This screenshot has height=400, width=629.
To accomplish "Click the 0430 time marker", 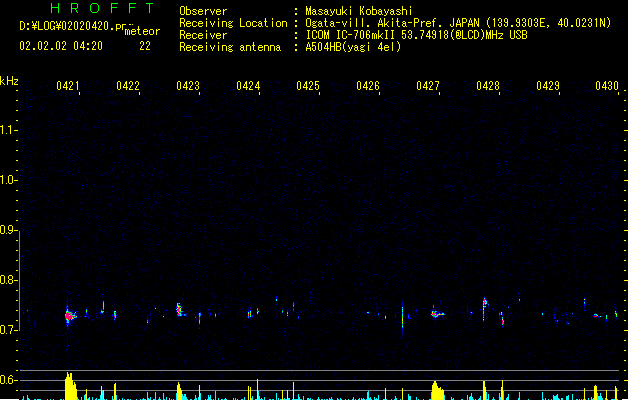I will click(x=607, y=86).
